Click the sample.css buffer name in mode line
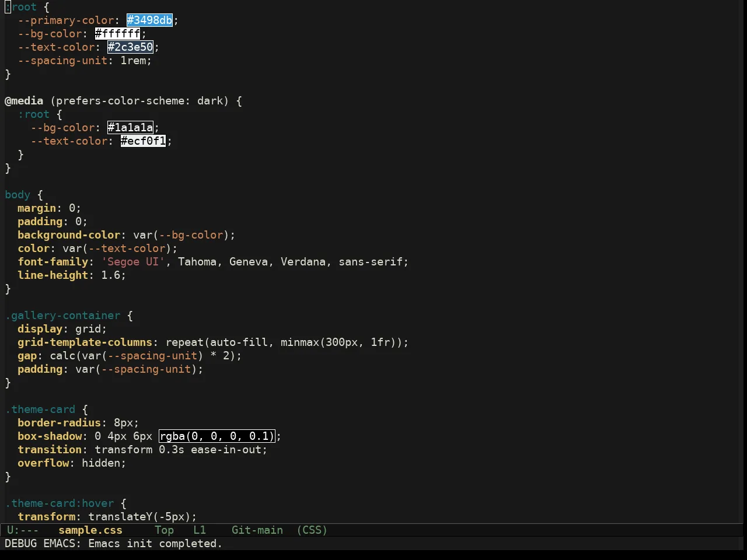Viewport: 747px width, 560px height. click(x=90, y=530)
